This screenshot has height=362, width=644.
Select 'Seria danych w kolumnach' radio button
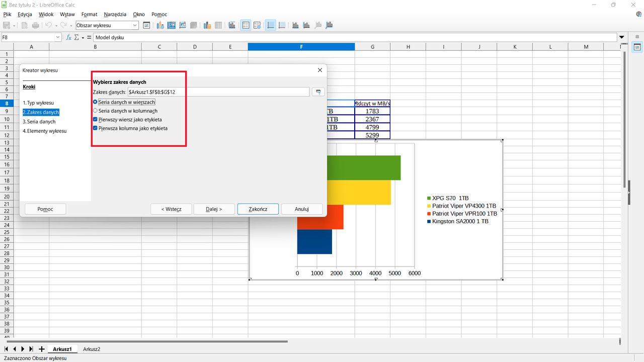coord(95,111)
